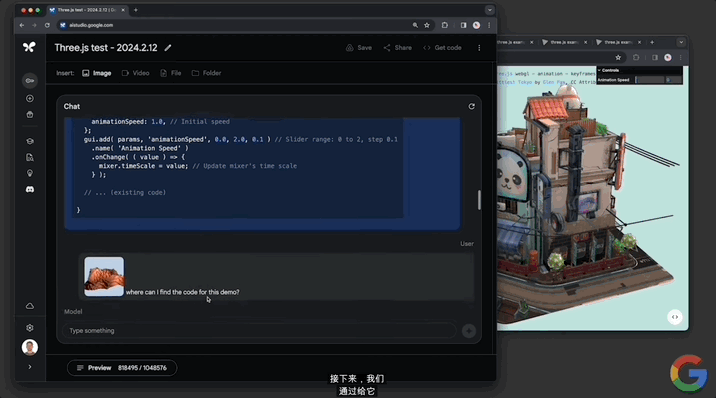
Task: Click the AI Studio logo in the sidebar
Action: 29,47
